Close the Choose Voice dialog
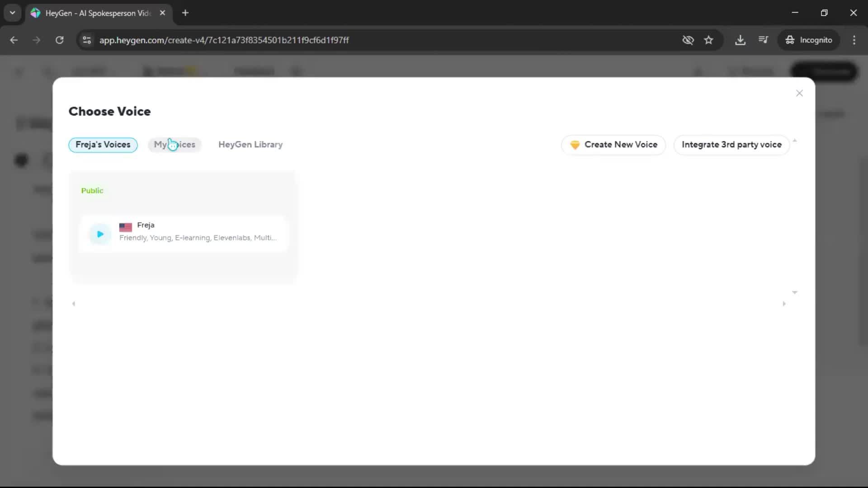Screen dimensions: 868x488 pos(799,93)
